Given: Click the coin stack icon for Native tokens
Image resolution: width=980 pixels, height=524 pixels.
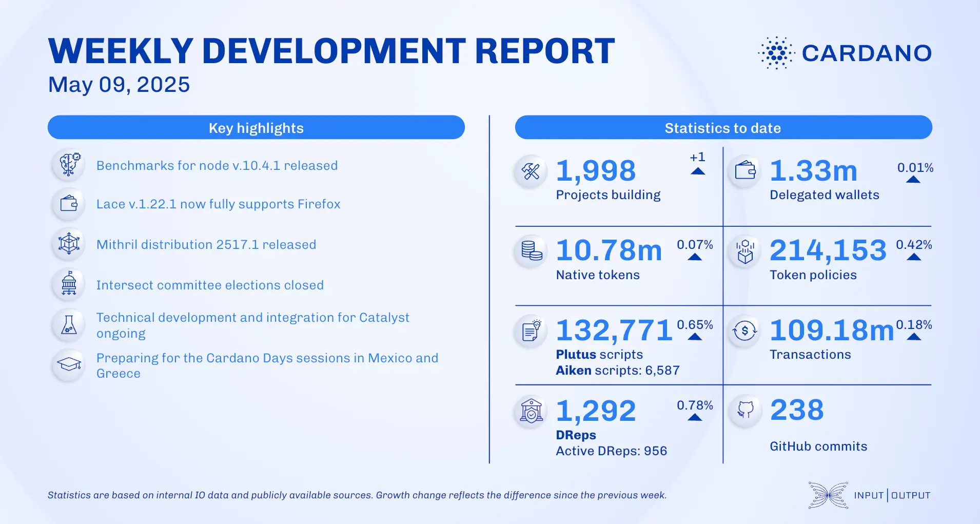Looking at the screenshot, I should (x=531, y=251).
